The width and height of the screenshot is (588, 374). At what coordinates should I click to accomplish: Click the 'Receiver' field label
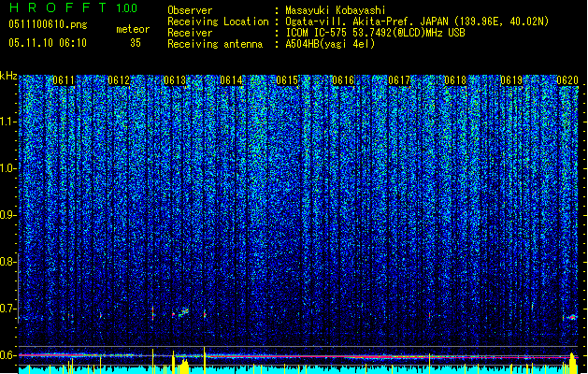190,33
